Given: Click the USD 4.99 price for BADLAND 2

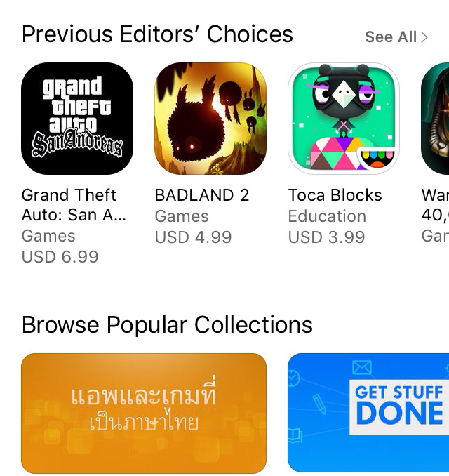Looking at the screenshot, I should 193,237.
